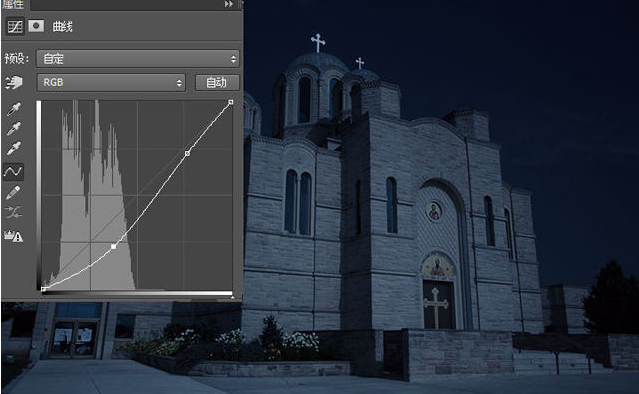Open the RGB channel dropdown

point(111,82)
